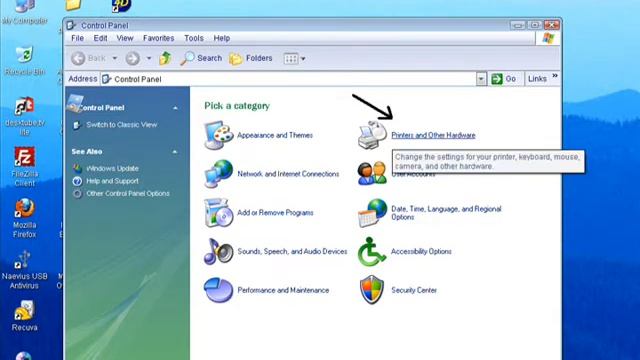
Task: Open the File menu
Action: pos(77,38)
